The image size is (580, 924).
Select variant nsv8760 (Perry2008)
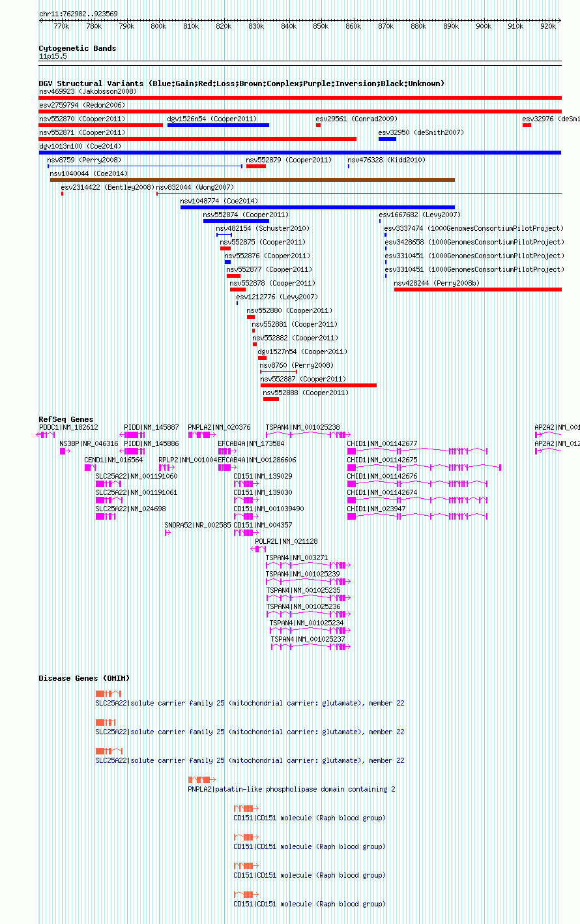297,365
